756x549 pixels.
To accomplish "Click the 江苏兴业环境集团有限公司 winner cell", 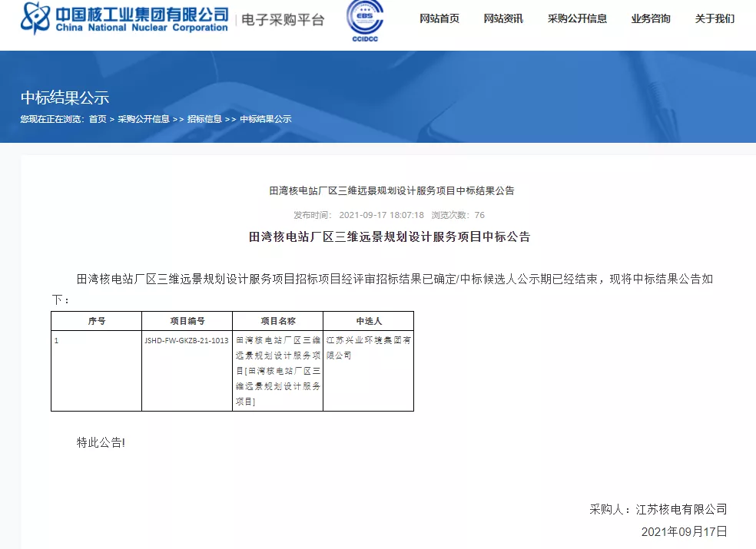I will pyautogui.click(x=368, y=347).
